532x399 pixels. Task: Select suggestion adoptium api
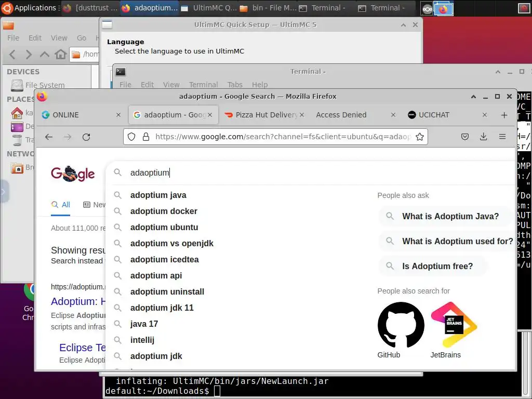(156, 275)
